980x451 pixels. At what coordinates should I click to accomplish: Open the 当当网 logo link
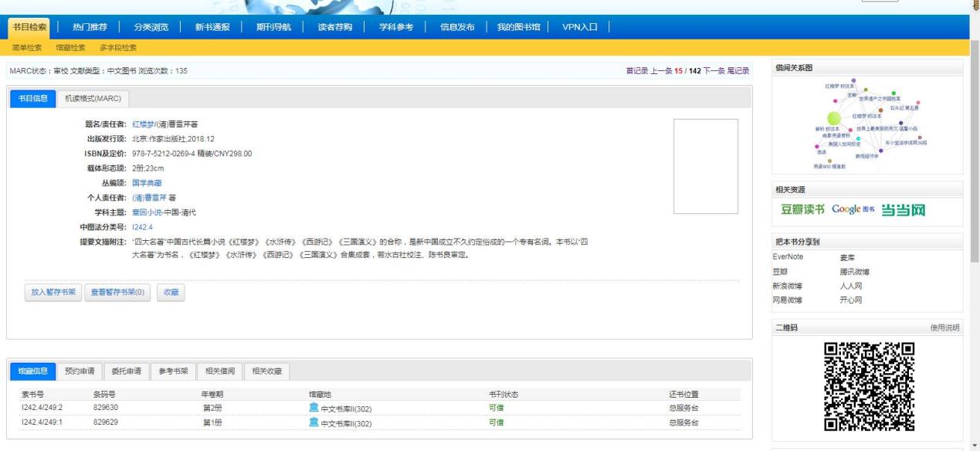coord(903,210)
